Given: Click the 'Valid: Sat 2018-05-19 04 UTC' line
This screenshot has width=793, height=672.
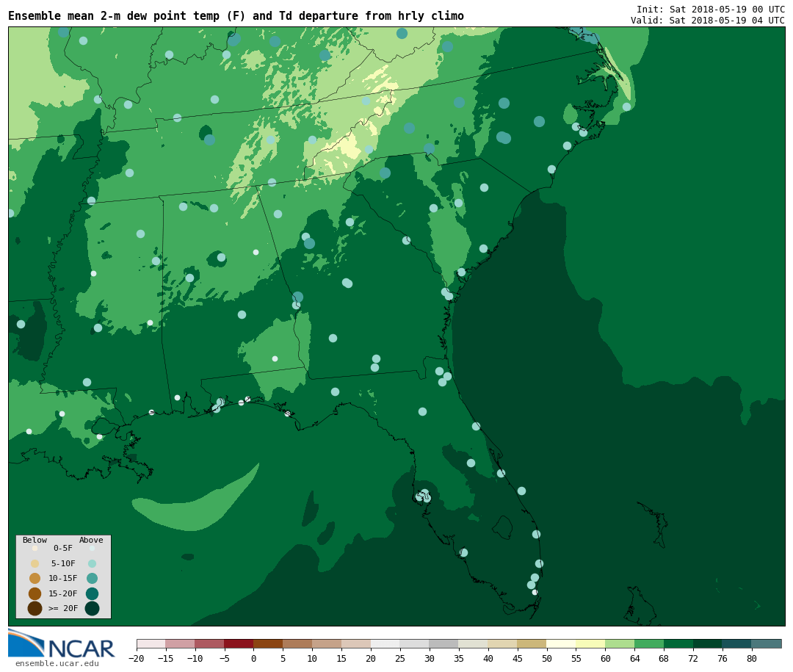Looking at the screenshot, I should (x=708, y=21).
